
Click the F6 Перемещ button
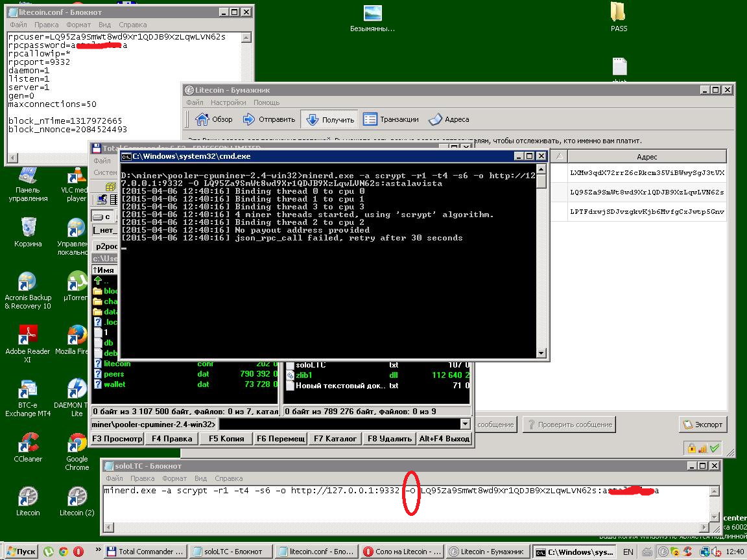tap(281, 439)
